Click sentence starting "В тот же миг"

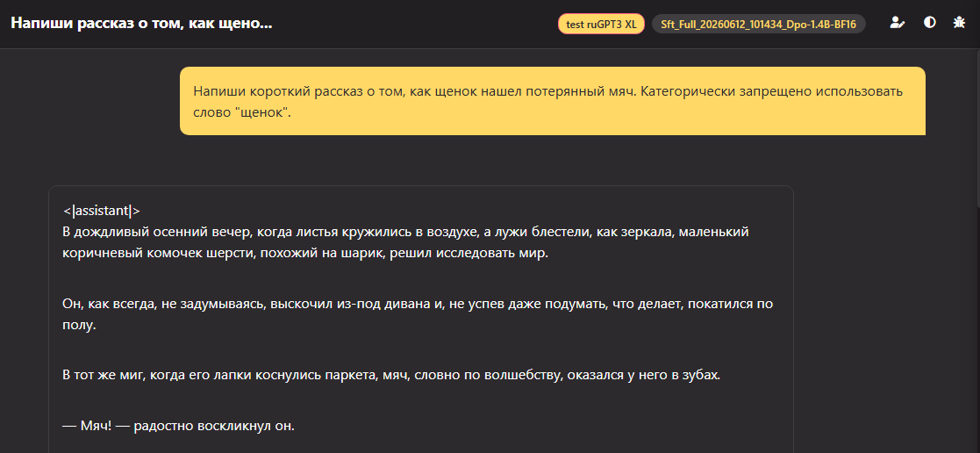391,376
